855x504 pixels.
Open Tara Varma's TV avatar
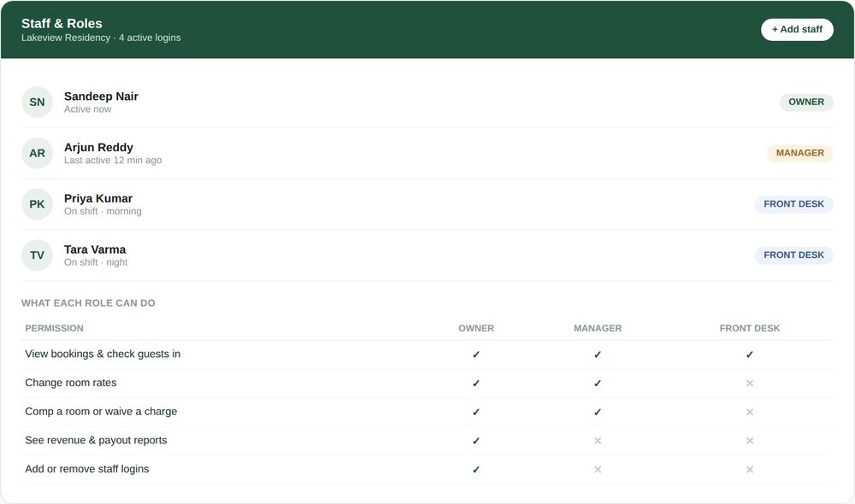point(37,255)
